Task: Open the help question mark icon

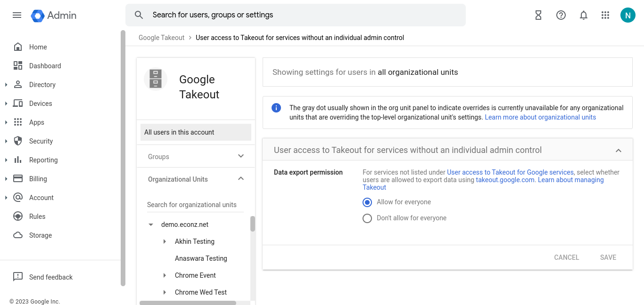Action: pyautogui.click(x=561, y=15)
